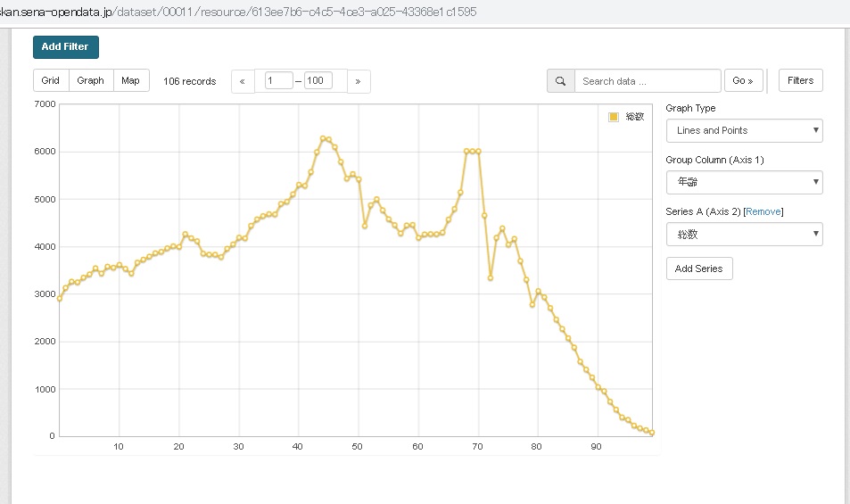The height and width of the screenshot is (504, 850).
Task: Go to previous records page arrow
Action: point(242,81)
